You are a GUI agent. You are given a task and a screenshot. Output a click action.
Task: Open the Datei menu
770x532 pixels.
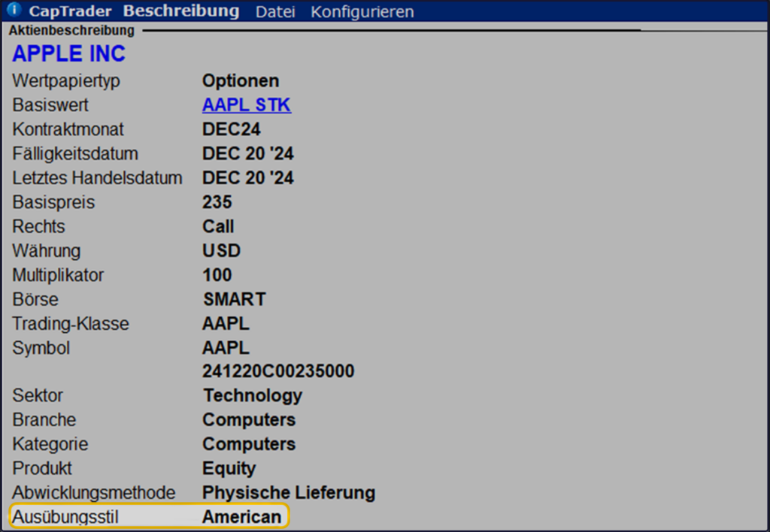click(275, 11)
